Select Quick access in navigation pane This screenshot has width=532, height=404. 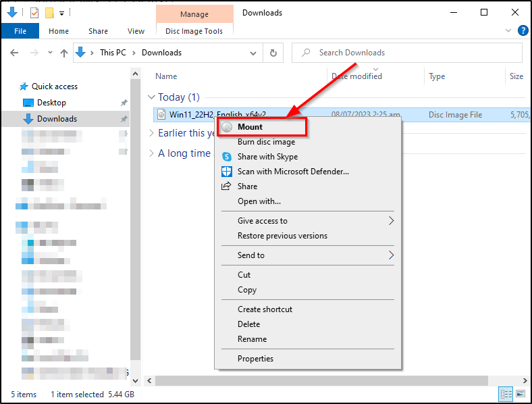[x=55, y=86]
